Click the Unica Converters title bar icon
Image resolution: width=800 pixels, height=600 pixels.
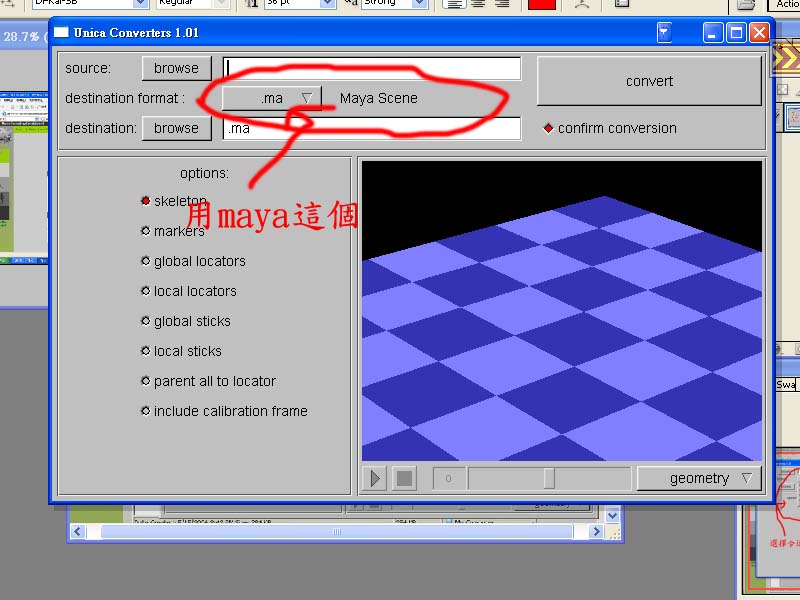[61, 33]
